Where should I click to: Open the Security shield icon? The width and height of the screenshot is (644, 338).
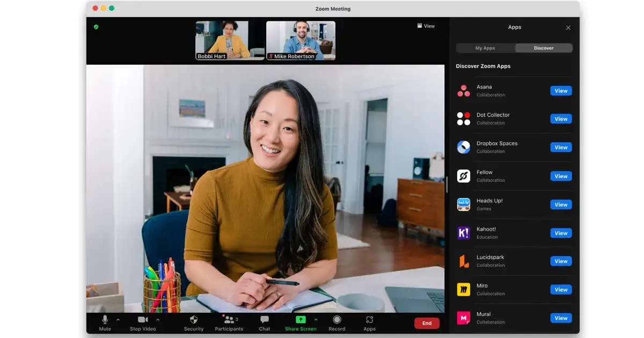(x=194, y=320)
